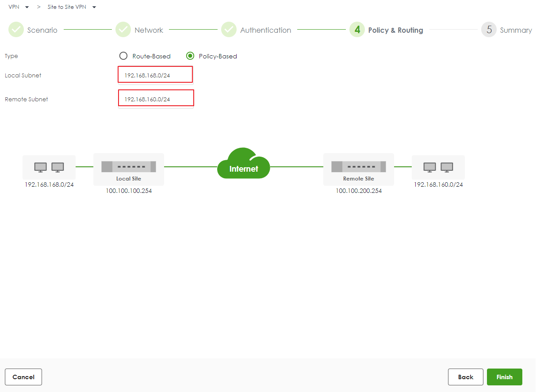Image resolution: width=544 pixels, height=392 pixels.
Task: Click the Scenario step checkmark icon
Action: coord(16,30)
